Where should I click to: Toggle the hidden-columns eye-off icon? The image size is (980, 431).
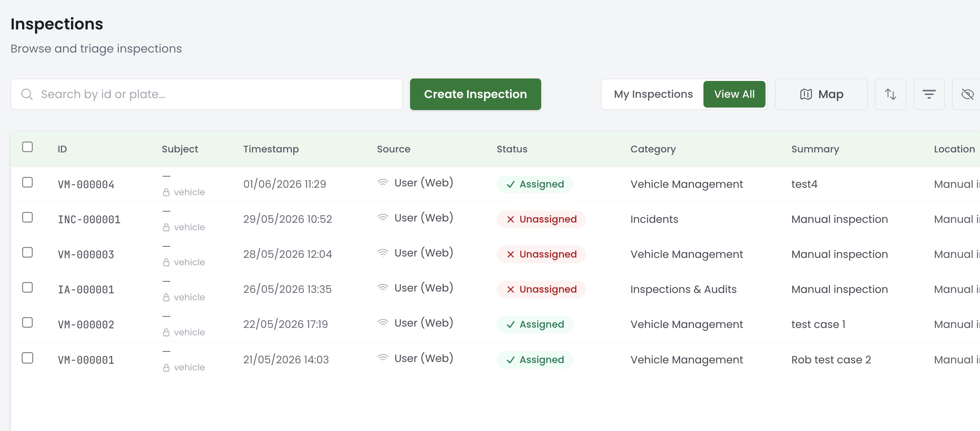(967, 94)
